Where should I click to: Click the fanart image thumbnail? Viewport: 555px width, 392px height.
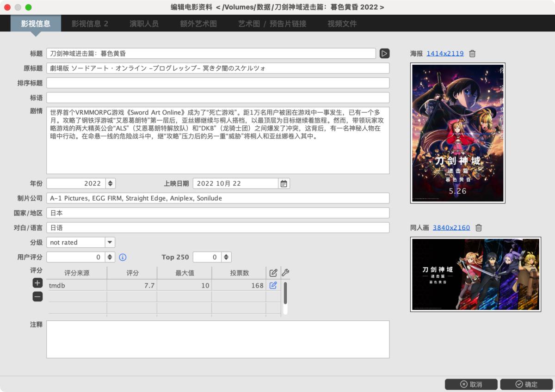[x=475, y=274]
